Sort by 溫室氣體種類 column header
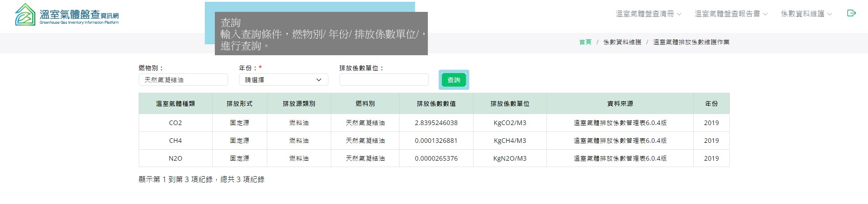Viewport: 868px width, 204px height. coord(175,104)
